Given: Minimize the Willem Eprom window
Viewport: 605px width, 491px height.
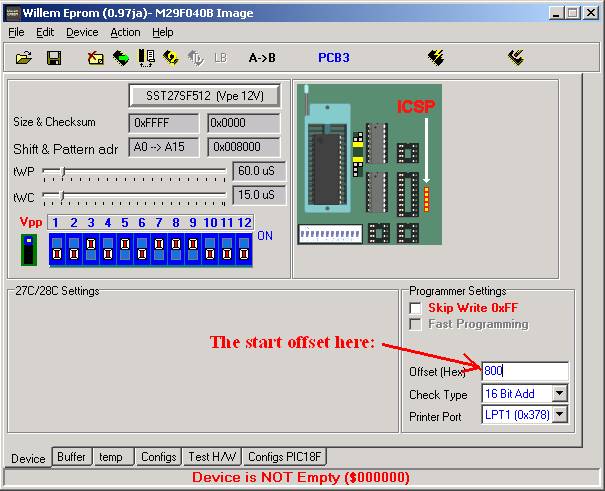Looking at the screenshot, I should (x=556, y=13).
